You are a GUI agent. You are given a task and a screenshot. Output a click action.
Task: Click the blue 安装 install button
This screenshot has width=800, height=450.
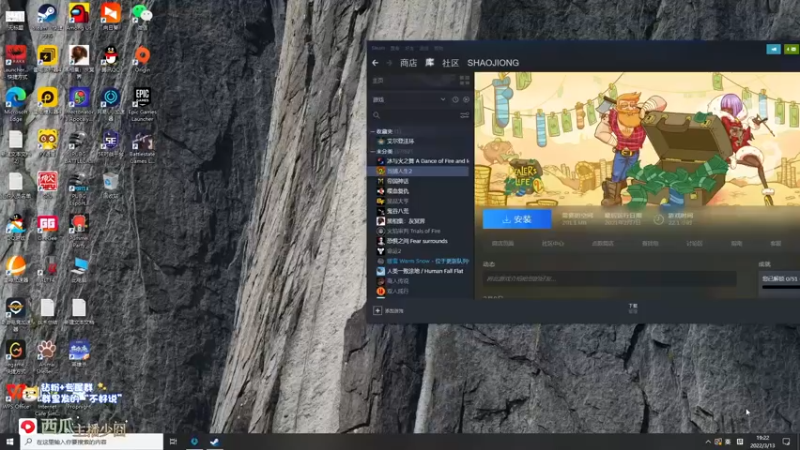point(517,219)
